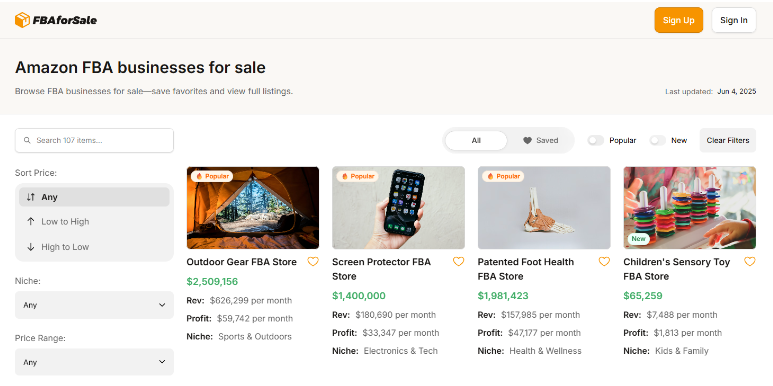
Task: Click the search magnifier icon
Action: coord(28,140)
